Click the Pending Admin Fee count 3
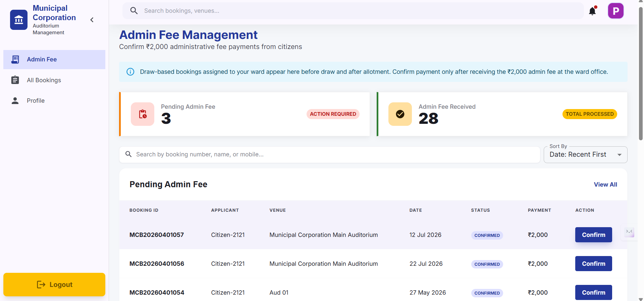The height and width of the screenshot is (301, 644). click(166, 118)
